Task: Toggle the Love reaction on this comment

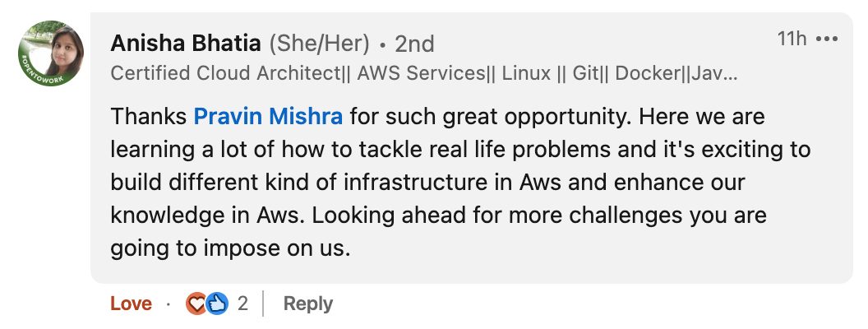Action: (x=132, y=304)
